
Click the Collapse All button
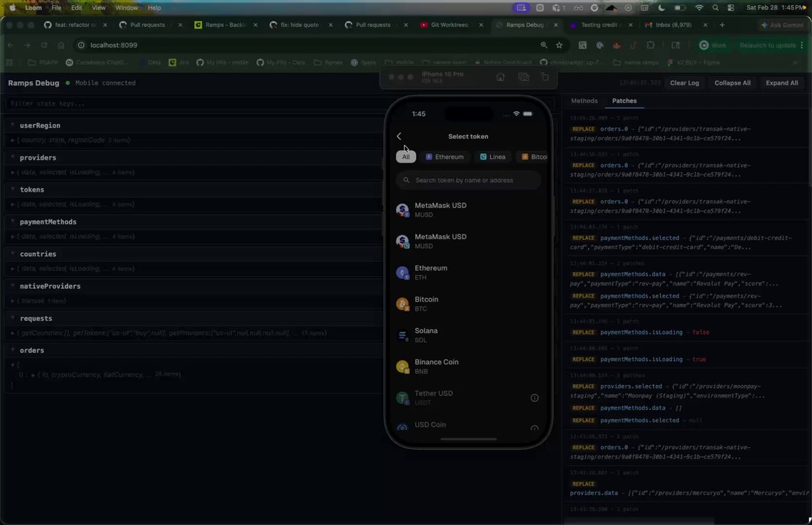tap(732, 83)
